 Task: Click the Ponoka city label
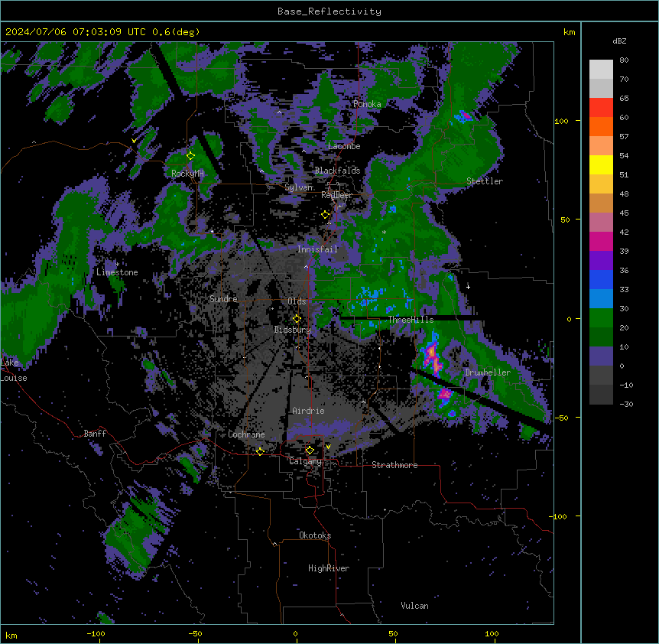pos(367,104)
